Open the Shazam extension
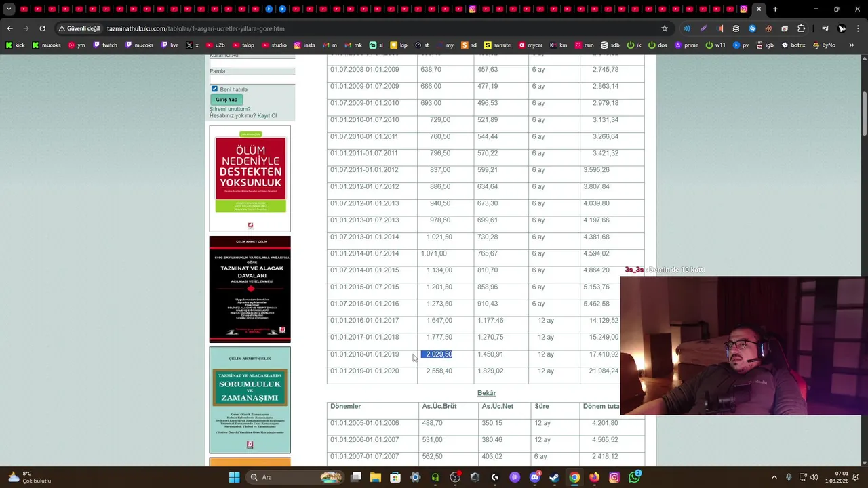 pyautogui.click(x=752, y=28)
